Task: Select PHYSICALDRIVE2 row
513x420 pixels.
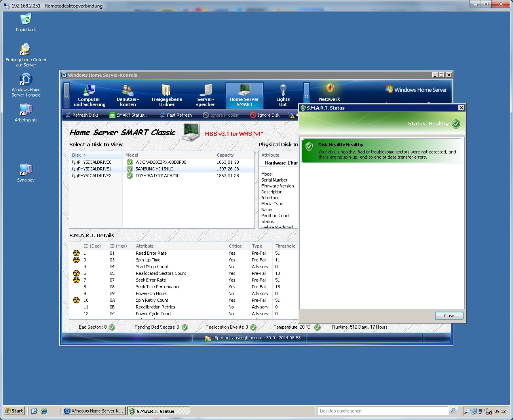Action: [x=162, y=176]
